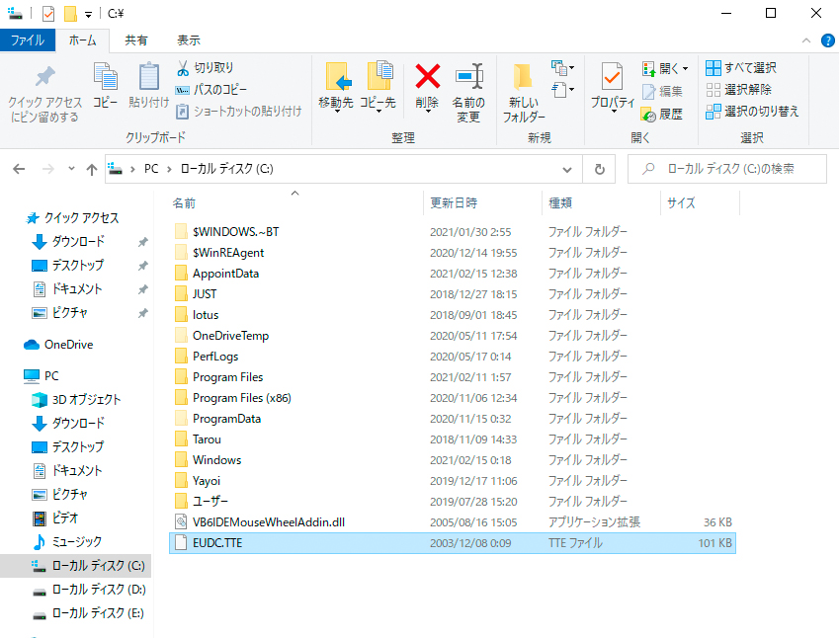Click Select none (選択解除)
Screen dimensions: 840x638
point(739,90)
